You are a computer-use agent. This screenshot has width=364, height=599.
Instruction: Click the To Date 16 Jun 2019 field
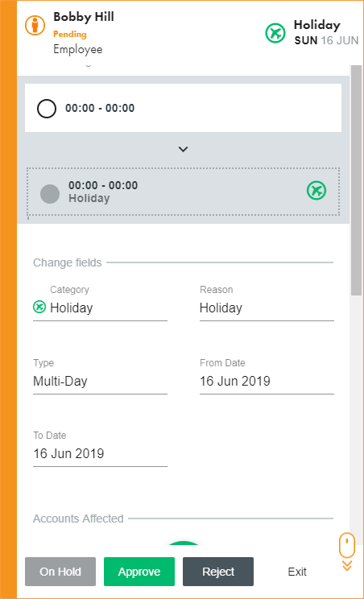[x=100, y=454]
